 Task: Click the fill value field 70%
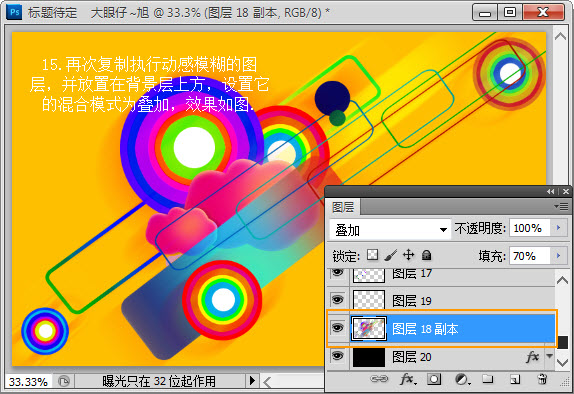click(x=530, y=256)
